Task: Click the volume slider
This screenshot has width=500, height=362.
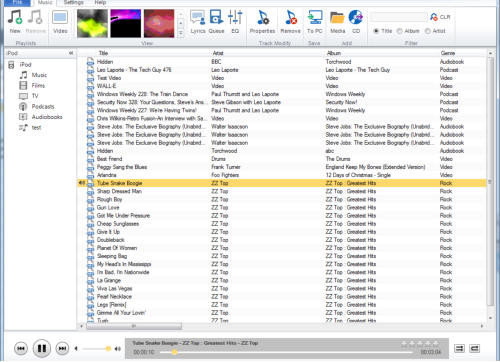Action: pos(97,349)
